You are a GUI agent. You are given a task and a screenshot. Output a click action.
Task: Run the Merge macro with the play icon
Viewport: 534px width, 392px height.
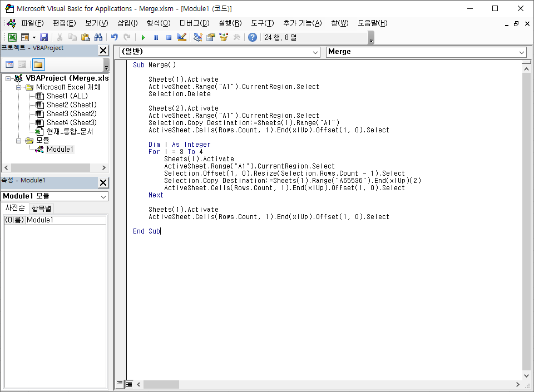click(x=143, y=37)
